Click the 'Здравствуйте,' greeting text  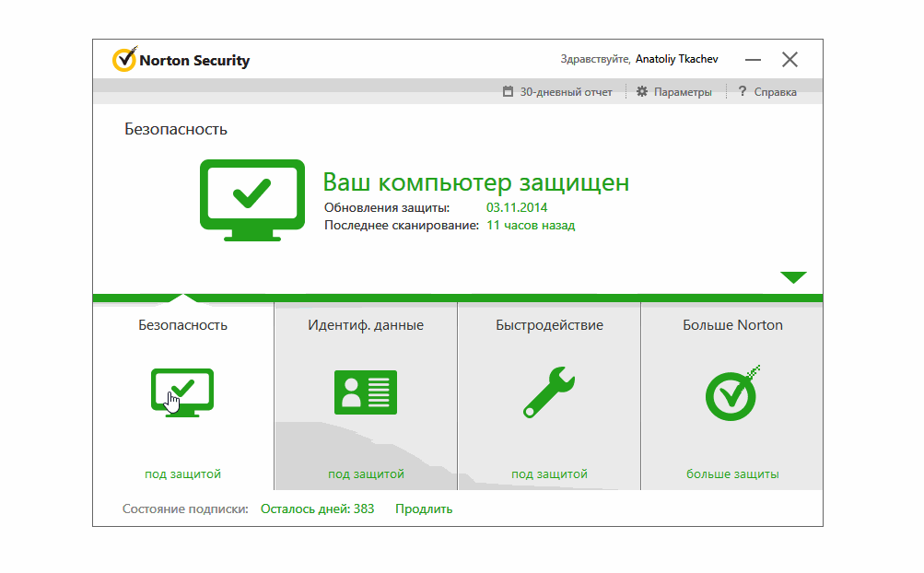[595, 59]
